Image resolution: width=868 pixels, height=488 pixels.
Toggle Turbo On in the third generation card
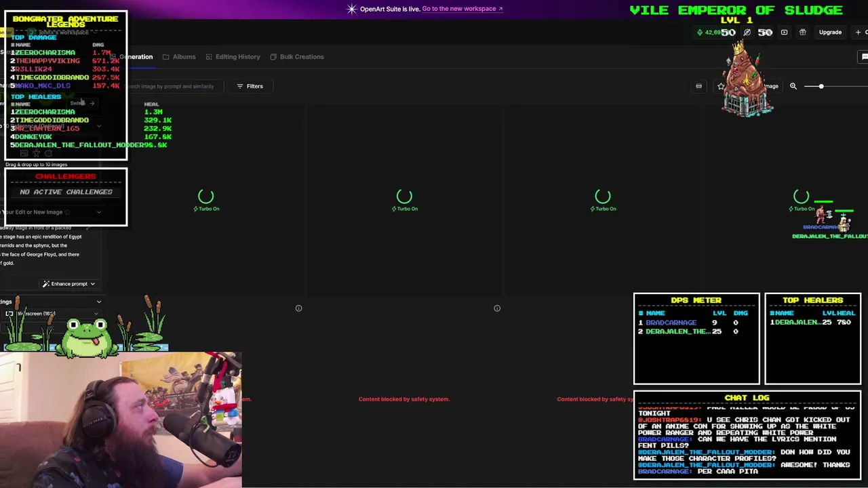603,209
